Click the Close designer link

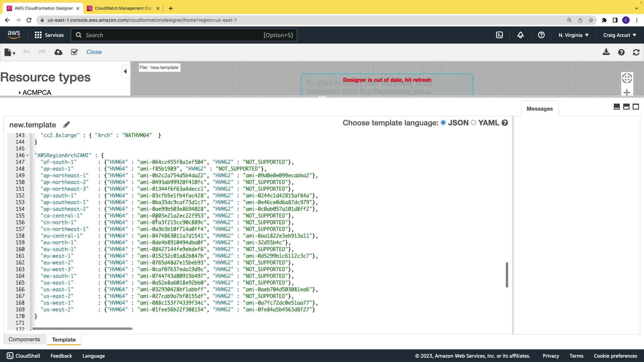click(x=94, y=52)
